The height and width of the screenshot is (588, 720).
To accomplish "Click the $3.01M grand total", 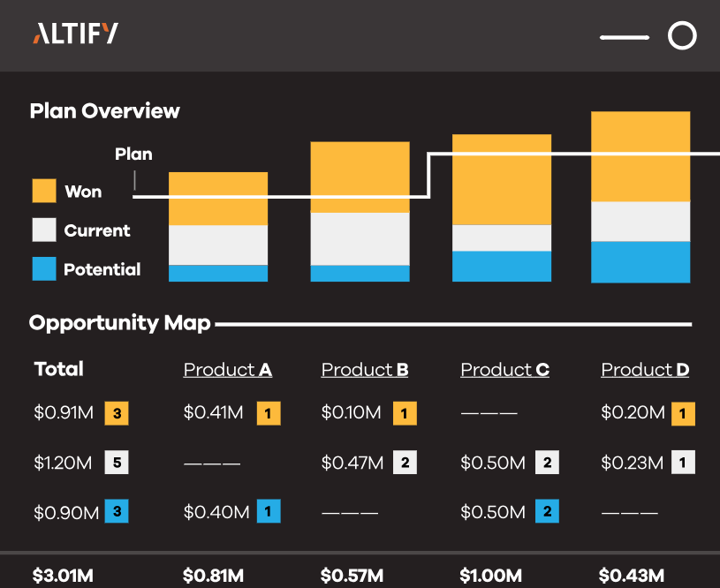I will coord(63,576).
